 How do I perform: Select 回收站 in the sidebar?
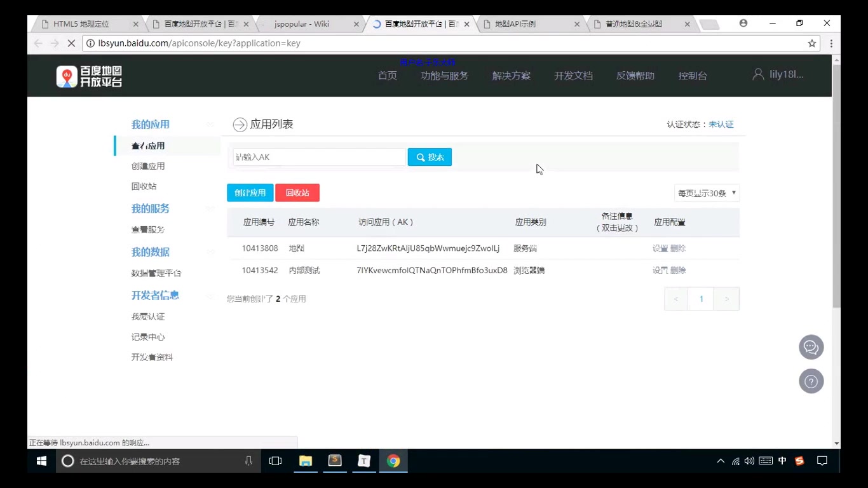pyautogui.click(x=144, y=186)
